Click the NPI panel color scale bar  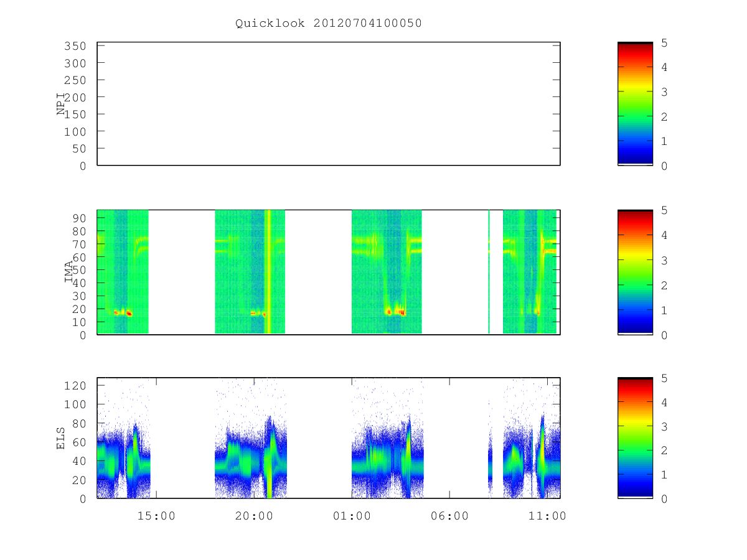click(x=635, y=104)
